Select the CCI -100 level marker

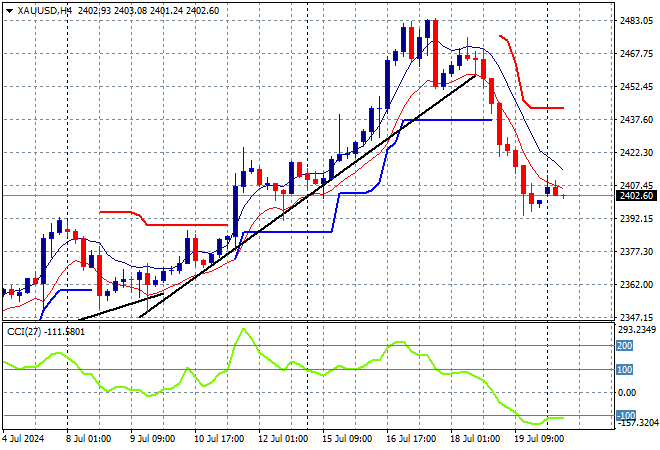pyautogui.click(x=626, y=415)
